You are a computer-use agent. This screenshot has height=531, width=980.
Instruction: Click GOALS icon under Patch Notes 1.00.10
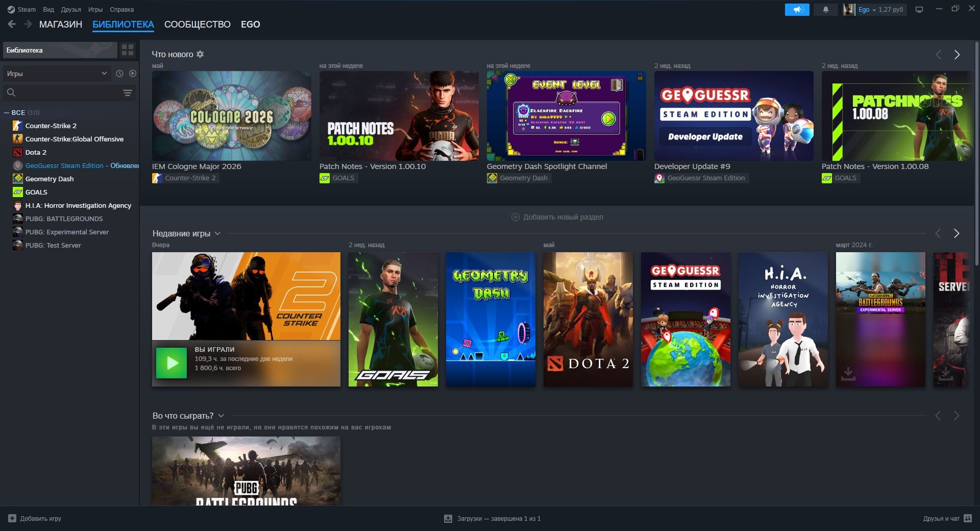pyautogui.click(x=325, y=178)
